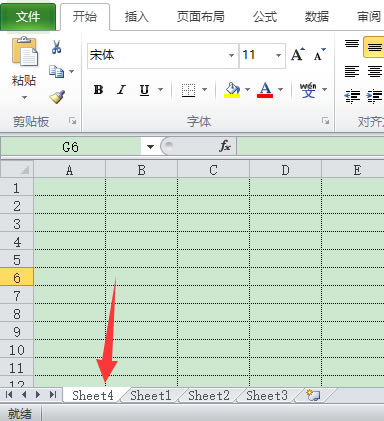Align text to top of cell
This screenshot has height=421, width=384.
[x=352, y=45]
